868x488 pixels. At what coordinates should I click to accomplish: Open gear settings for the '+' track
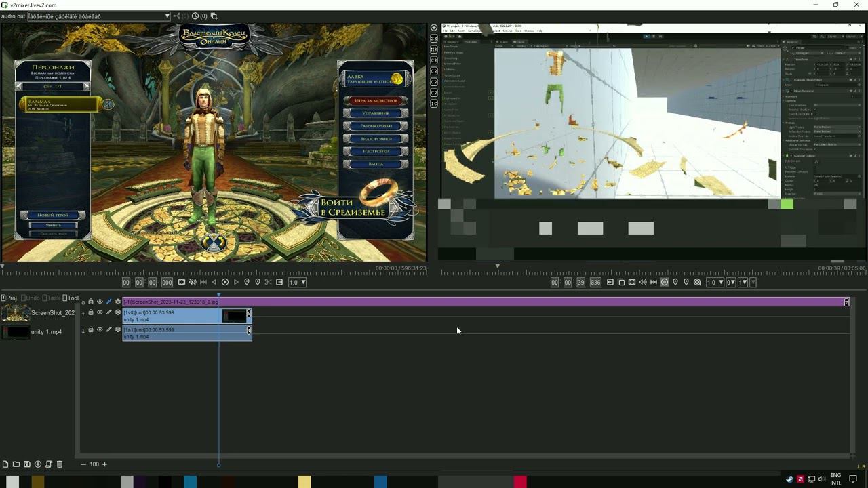(x=118, y=312)
